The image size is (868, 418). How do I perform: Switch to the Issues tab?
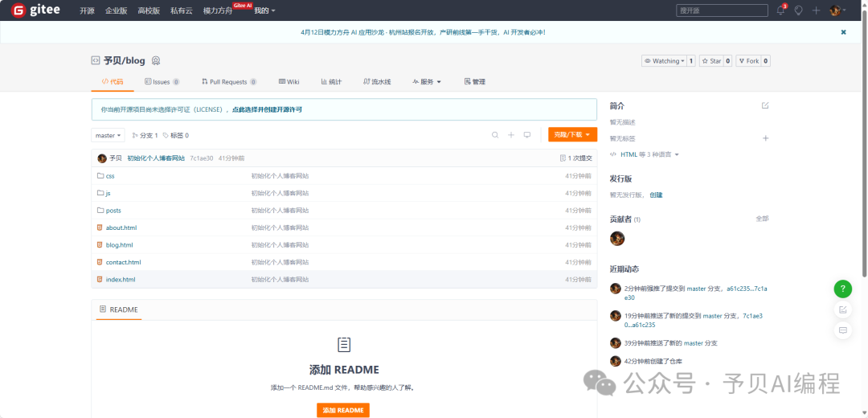pos(162,82)
